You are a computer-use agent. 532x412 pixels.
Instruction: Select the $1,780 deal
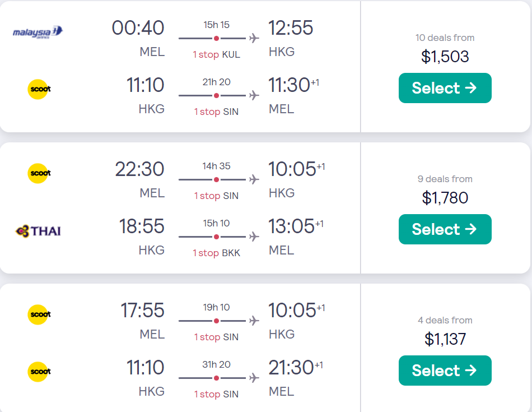pos(445,229)
